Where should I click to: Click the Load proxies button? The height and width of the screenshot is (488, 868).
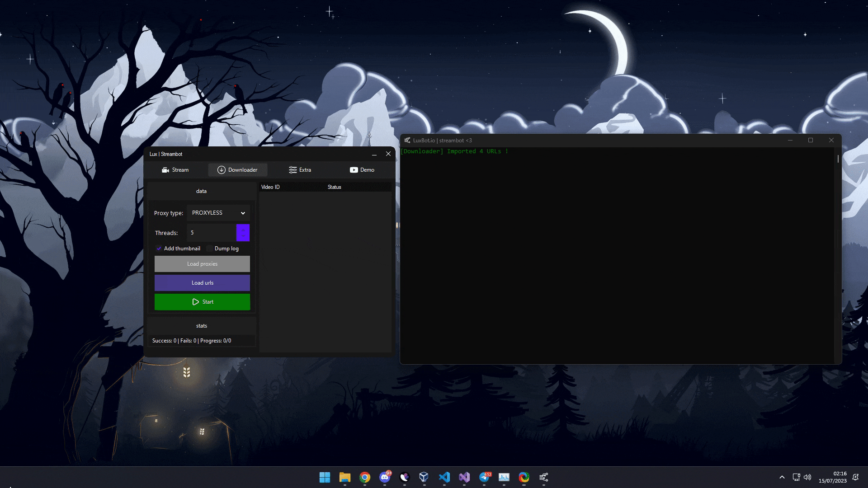tap(202, 264)
